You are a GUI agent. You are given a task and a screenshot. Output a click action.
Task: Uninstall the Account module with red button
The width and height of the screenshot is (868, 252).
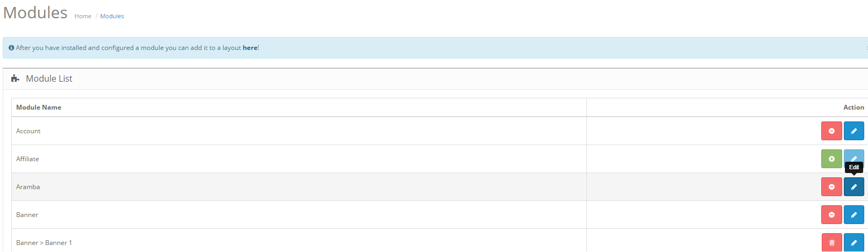(x=831, y=131)
